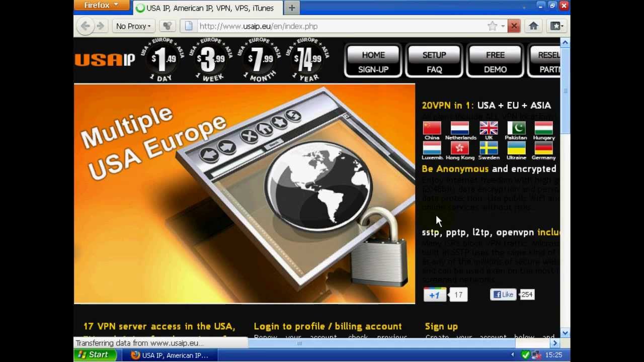
Task: Click the Hong Kong flag icon
Action: pyautogui.click(x=460, y=148)
